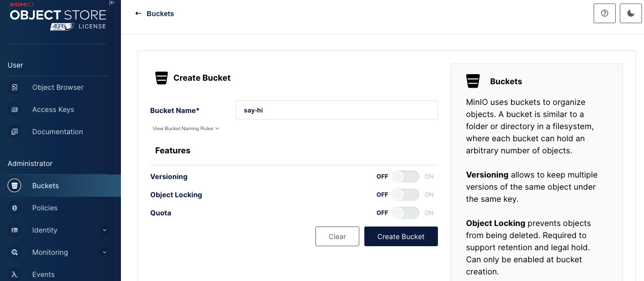
Task: Click the Create Bucket button
Action: (x=401, y=237)
